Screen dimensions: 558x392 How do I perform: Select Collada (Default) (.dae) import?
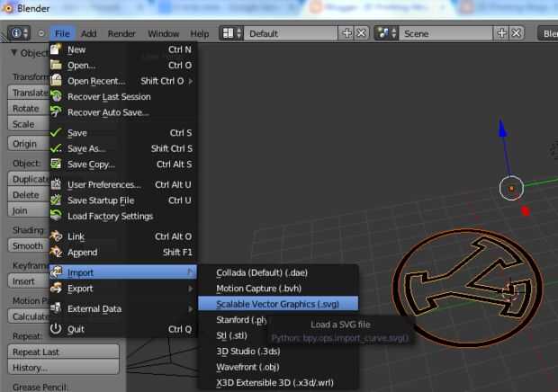278,272
